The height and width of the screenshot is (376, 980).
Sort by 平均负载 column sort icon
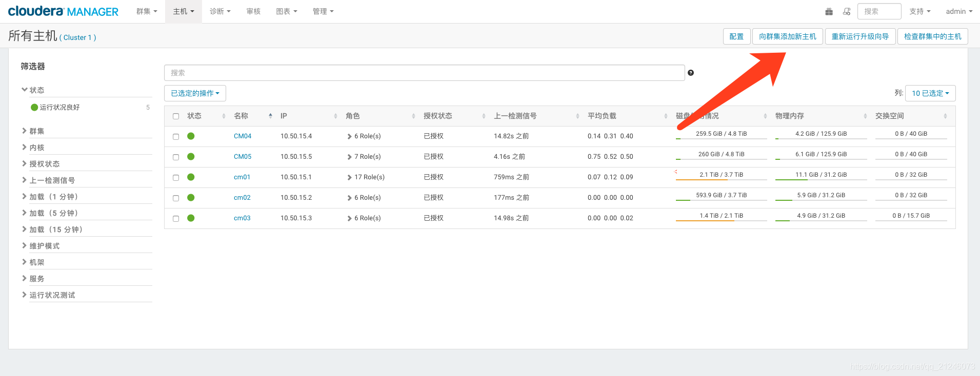point(666,116)
